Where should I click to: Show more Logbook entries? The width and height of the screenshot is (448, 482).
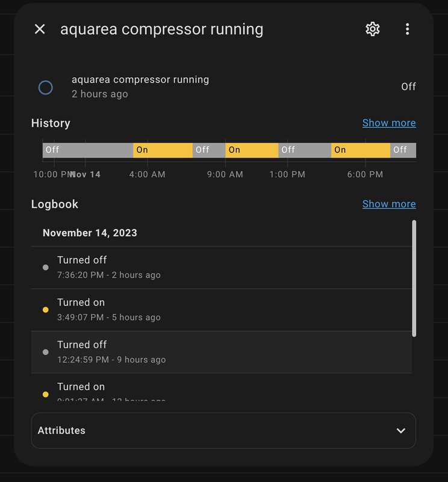[x=388, y=204]
